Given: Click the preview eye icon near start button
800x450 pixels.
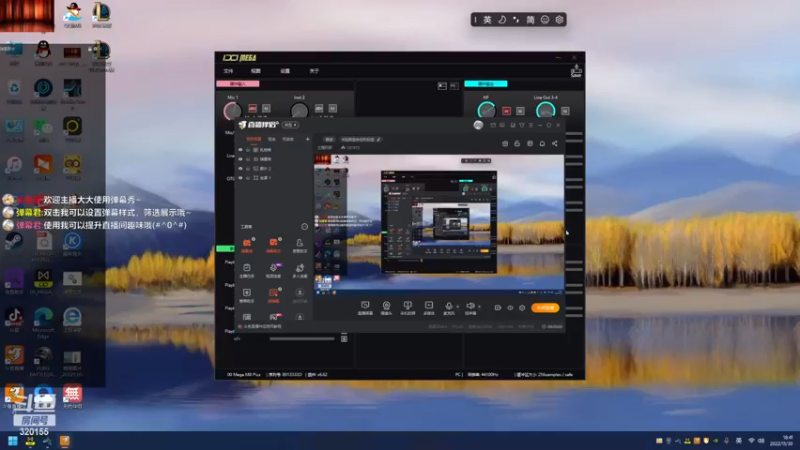Looking at the screenshot, I should [x=510, y=308].
